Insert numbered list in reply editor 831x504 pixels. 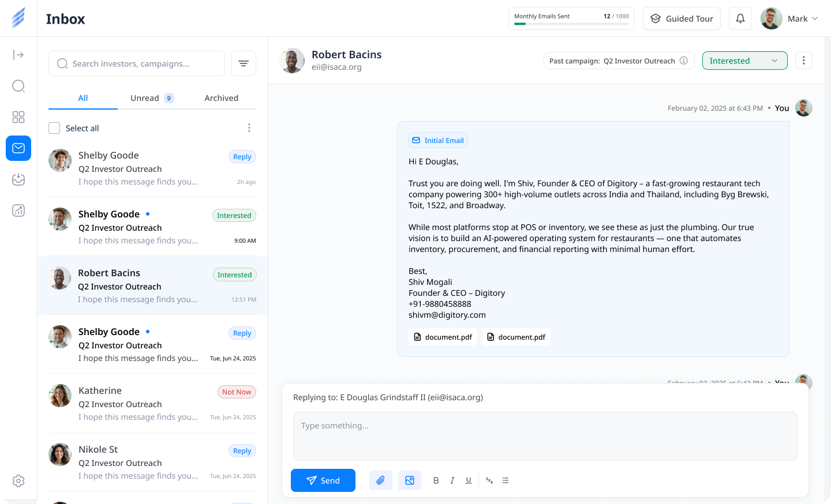click(489, 480)
